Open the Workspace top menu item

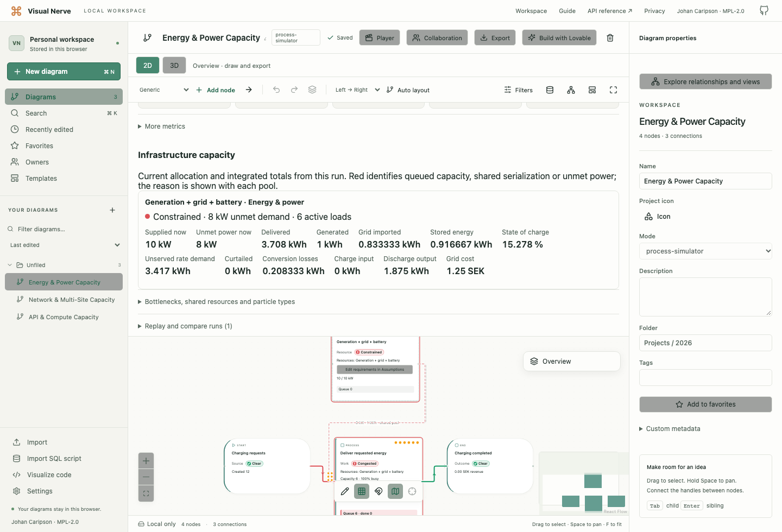click(531, 11)
